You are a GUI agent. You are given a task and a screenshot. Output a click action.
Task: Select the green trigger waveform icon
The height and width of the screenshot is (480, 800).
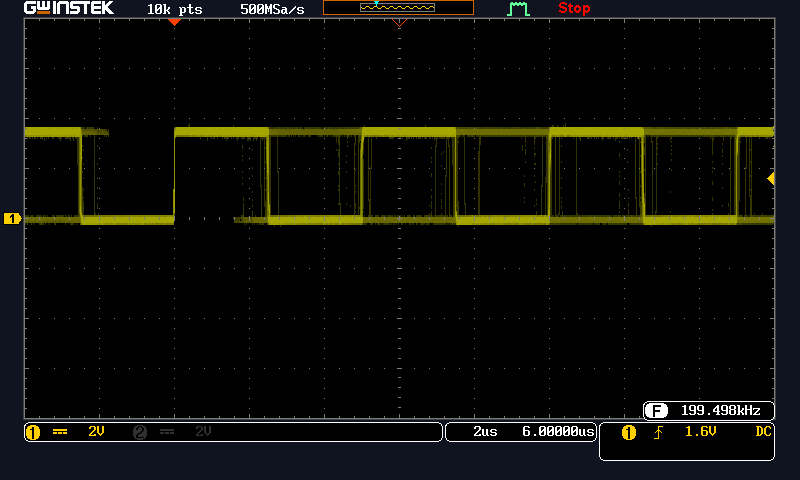517,9
